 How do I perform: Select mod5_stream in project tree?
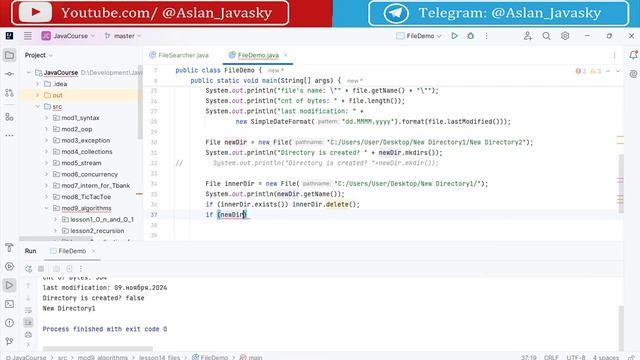81,163
